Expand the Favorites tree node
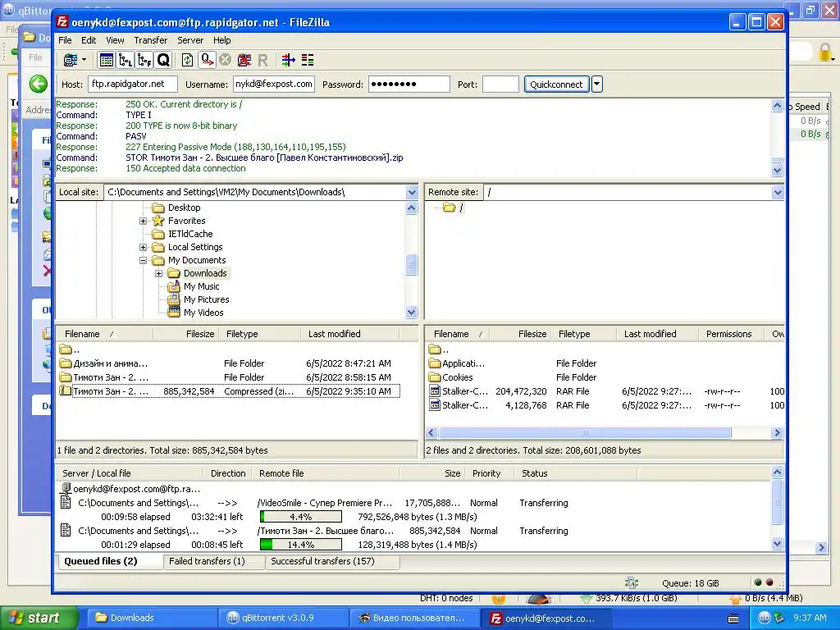 pyautogui.click(x=143, y=221)
